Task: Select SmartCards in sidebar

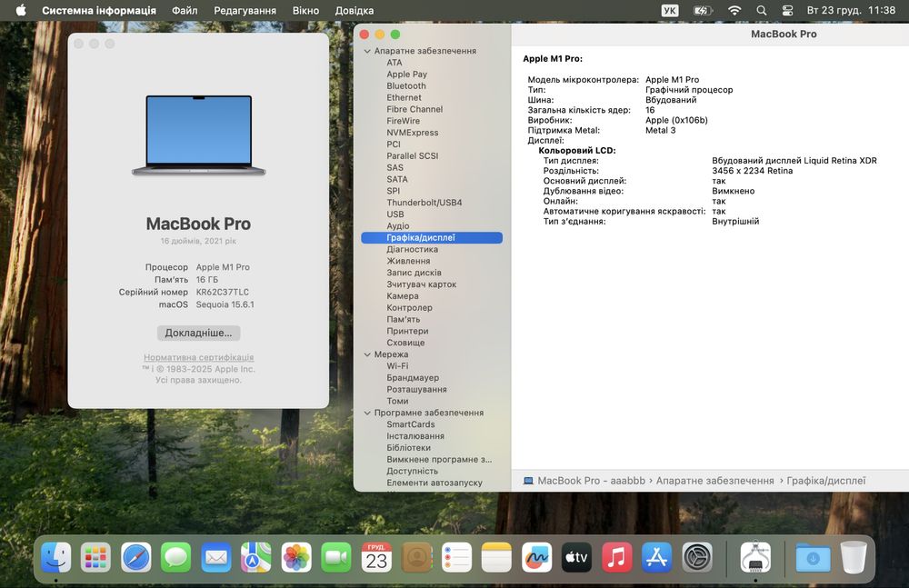Action: click(x=411, y=424)
